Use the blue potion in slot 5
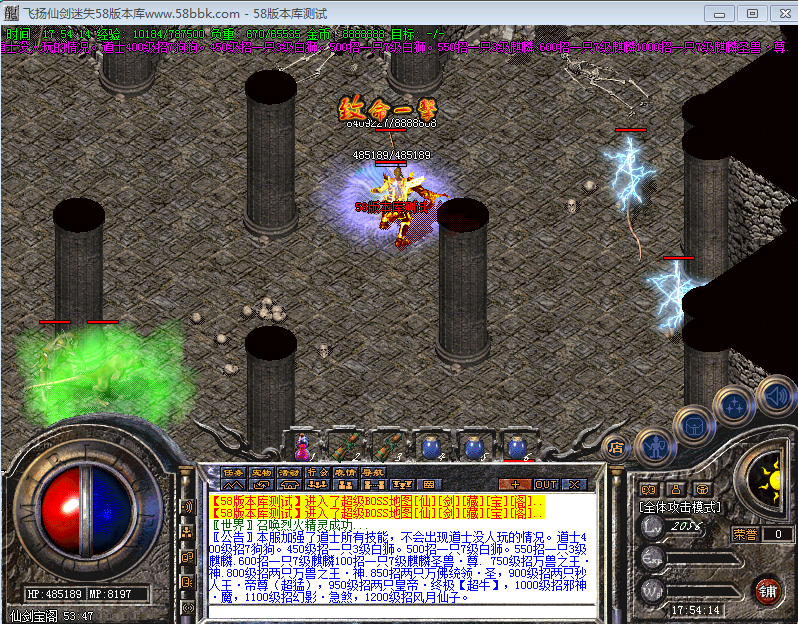This screenshot has width=798, height=624. pyautogui.click(x=474, y=448)
